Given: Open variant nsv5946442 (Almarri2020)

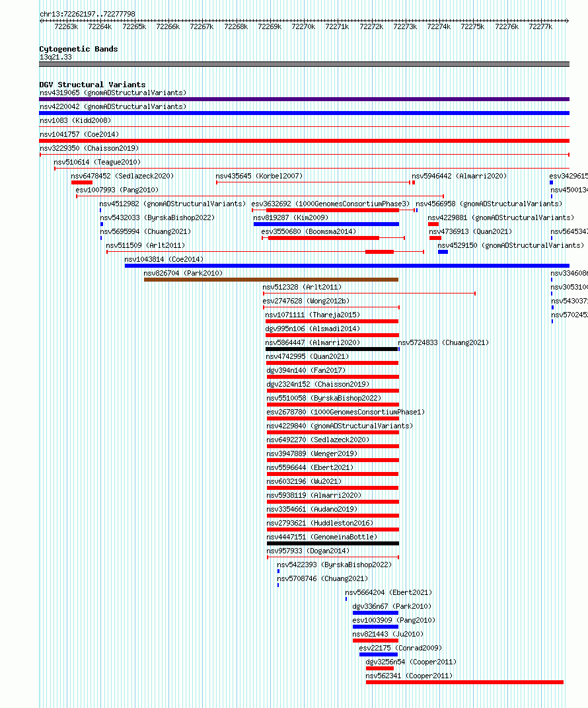Looking at the screenshot, I should 459,176.
